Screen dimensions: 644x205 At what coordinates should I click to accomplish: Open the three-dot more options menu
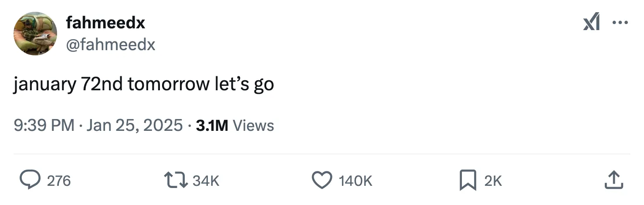(620, 23)
